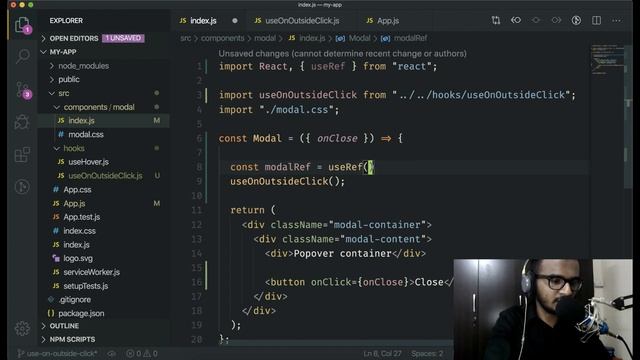Place cursor on the return ( line
The height and width of the screenshot is (360, 640).
pyautogui.click(x=253, y=210)
